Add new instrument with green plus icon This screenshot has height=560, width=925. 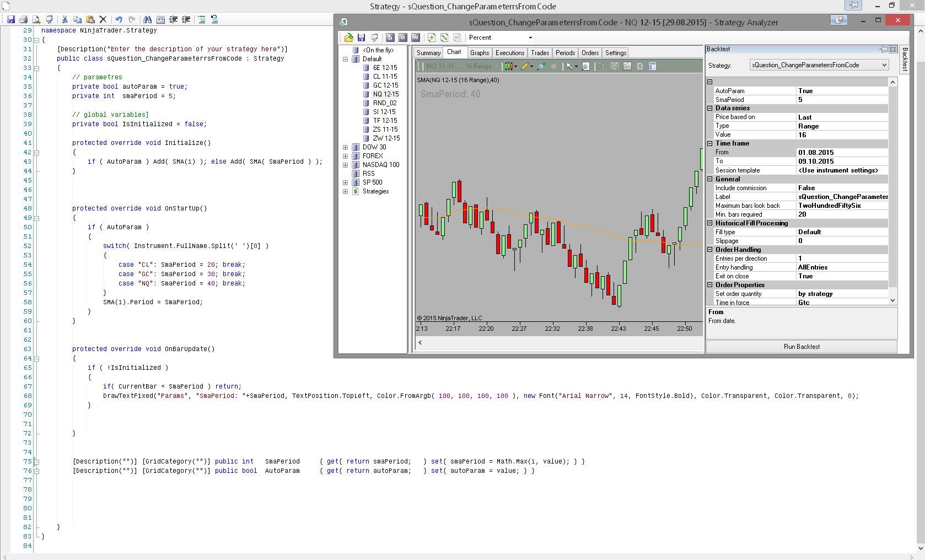click(x=432, y=37)
